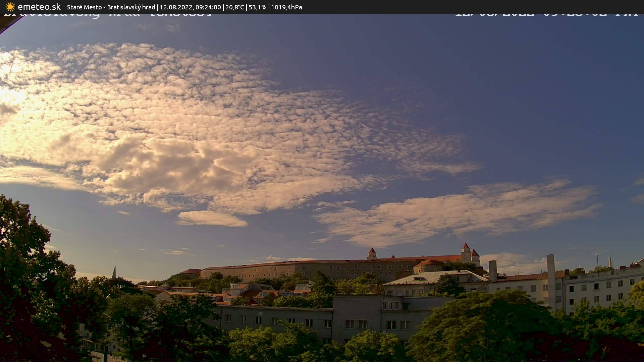Click the date and time '12.08.2022, 09:24:00'
Screen dimensions: 644x362
190,7
